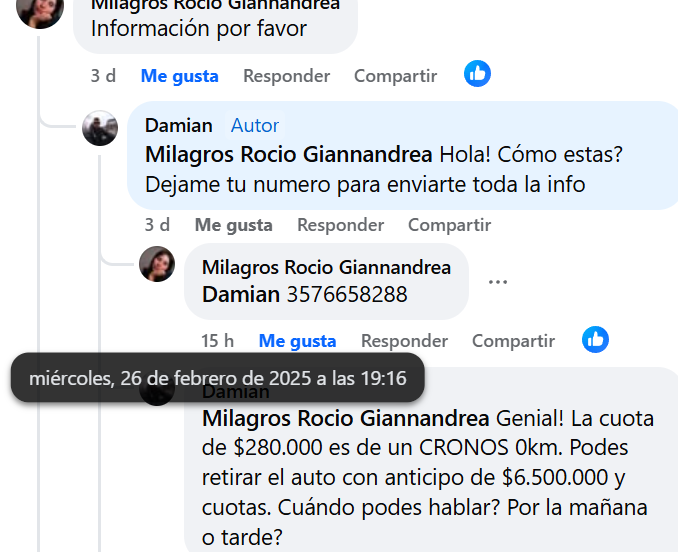Toggle Me gusta on the Información por favor comment
This screenshot has height=552, width=678.
tap(179, 76)
